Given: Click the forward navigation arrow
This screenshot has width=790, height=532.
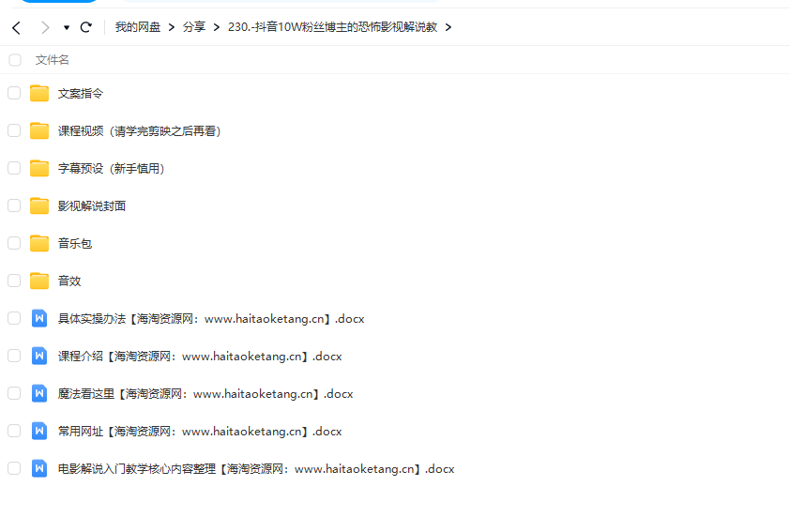Looking at the screenshot, I should point(44,28).
